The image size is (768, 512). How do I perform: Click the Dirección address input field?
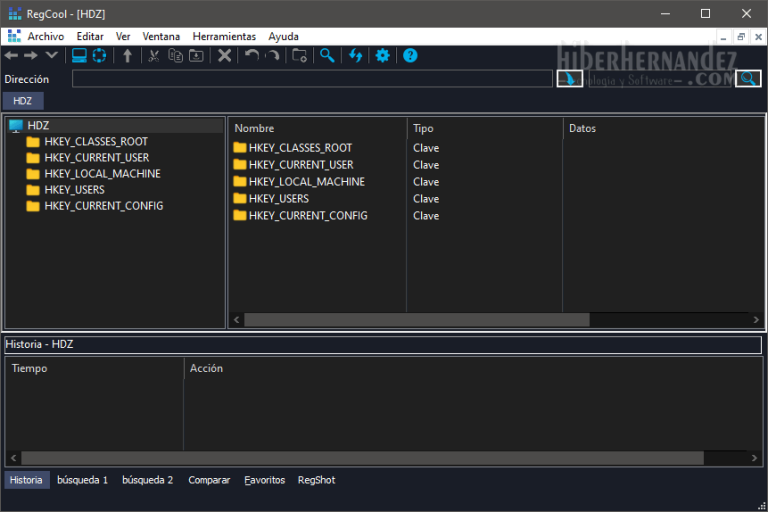[x=312, y=79]
